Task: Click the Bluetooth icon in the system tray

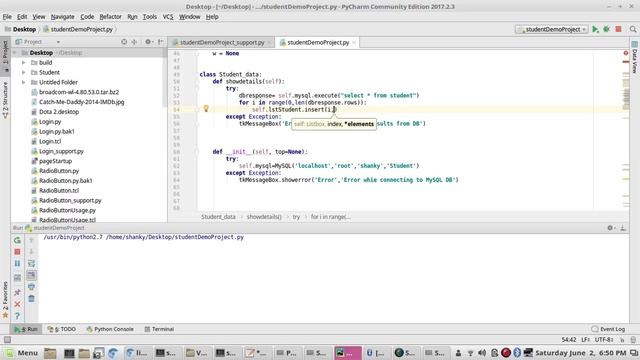Action: [x=517, y=353]
